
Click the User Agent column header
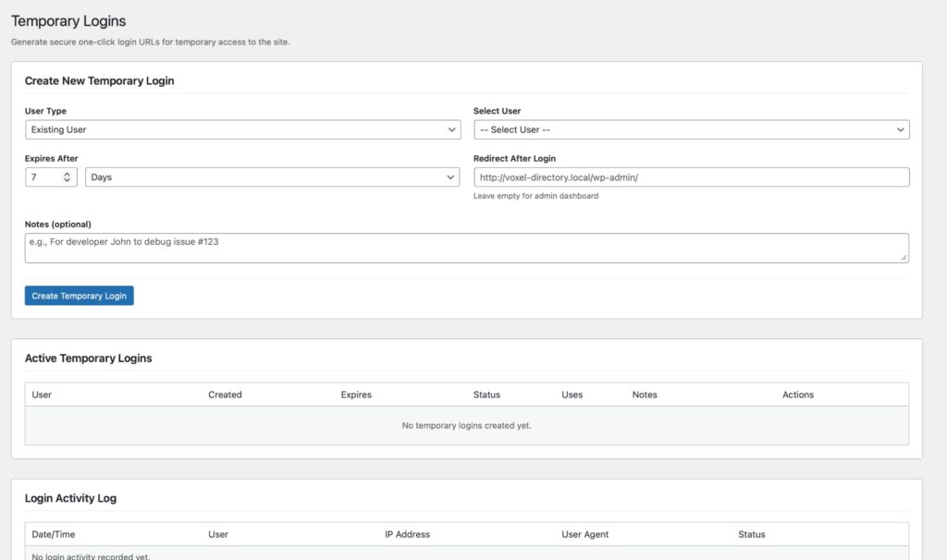(x=584, y=534)
